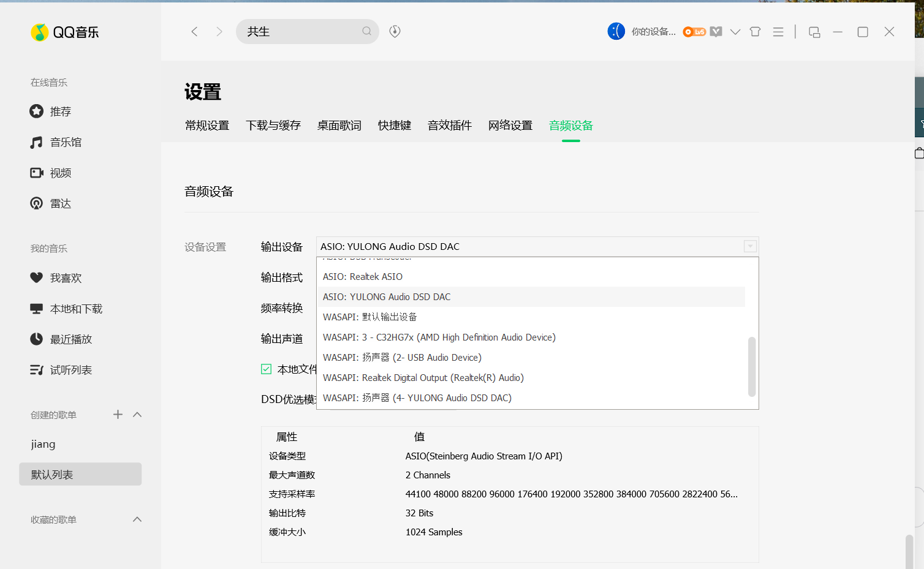Select ASIO: Realtek ASIO output device
924x569 pixels.
click(x=363, y=277)
